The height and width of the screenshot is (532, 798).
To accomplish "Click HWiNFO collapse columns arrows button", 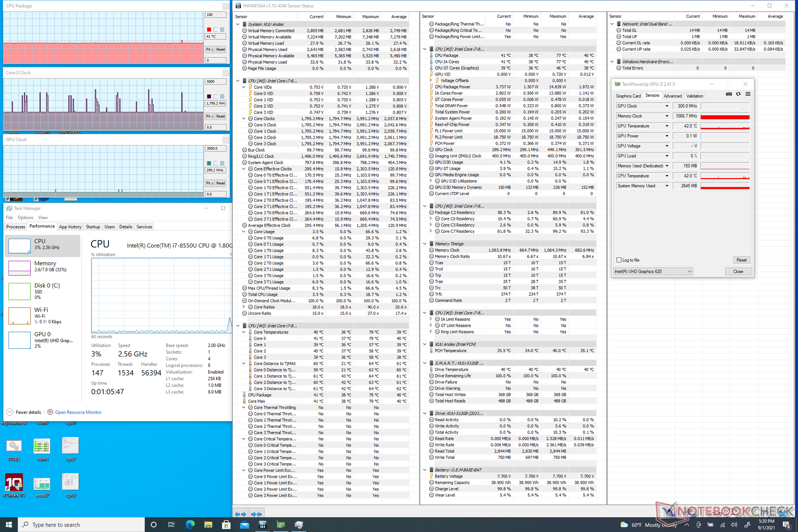I will (x=256, y=514).
